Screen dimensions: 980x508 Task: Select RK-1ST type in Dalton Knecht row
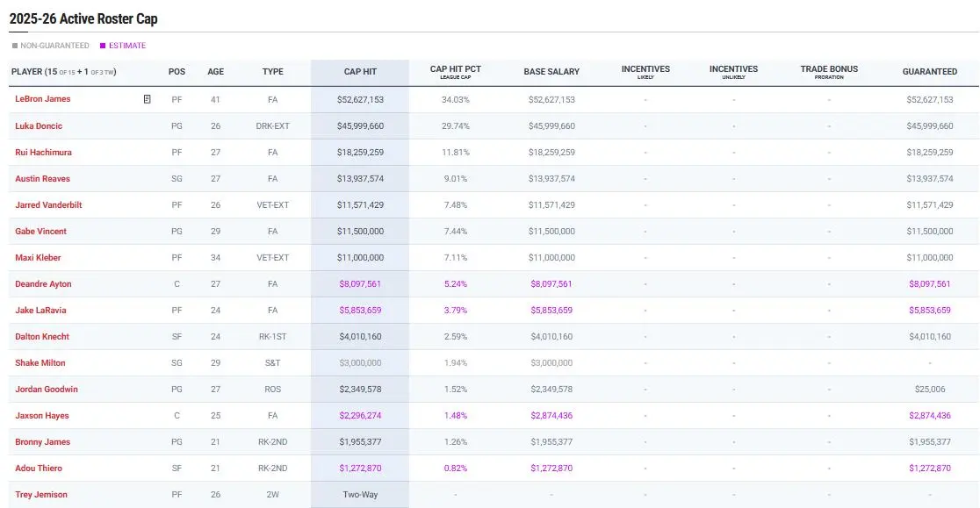272,336
